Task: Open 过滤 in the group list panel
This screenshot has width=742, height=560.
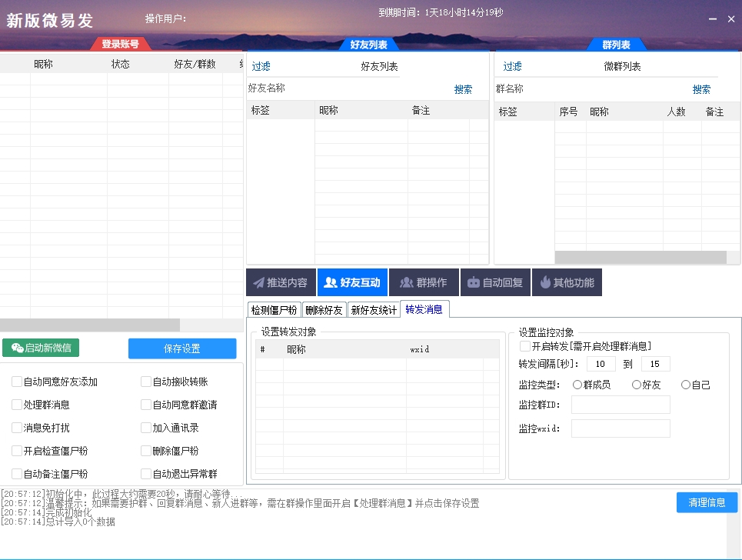Action: click(x=512, y=65)
